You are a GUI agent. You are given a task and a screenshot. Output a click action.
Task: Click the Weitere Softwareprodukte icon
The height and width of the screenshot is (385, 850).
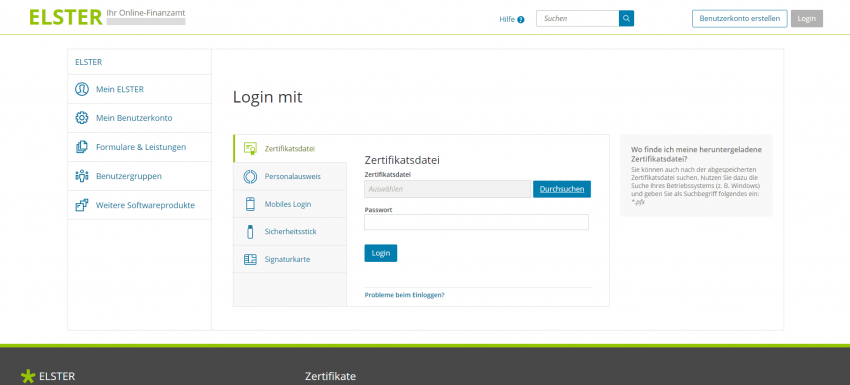[x=82, y=205]
